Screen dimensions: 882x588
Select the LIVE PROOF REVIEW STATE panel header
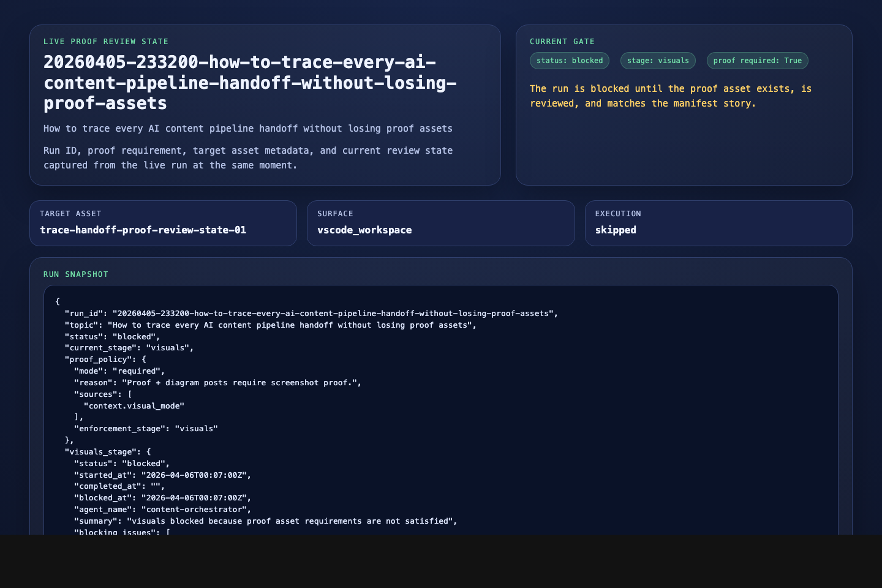pyautogui.click(x=105, y=41)
